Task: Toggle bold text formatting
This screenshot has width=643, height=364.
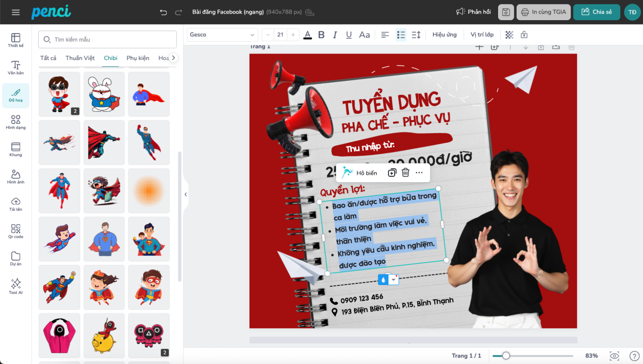Action: coord(321,35)
